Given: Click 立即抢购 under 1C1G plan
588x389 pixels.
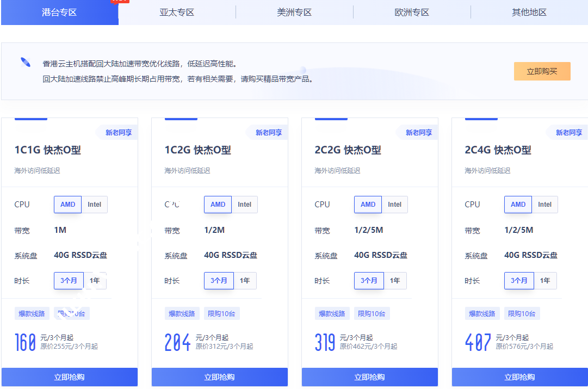Looking at the screenshot, I should [70, 377].
